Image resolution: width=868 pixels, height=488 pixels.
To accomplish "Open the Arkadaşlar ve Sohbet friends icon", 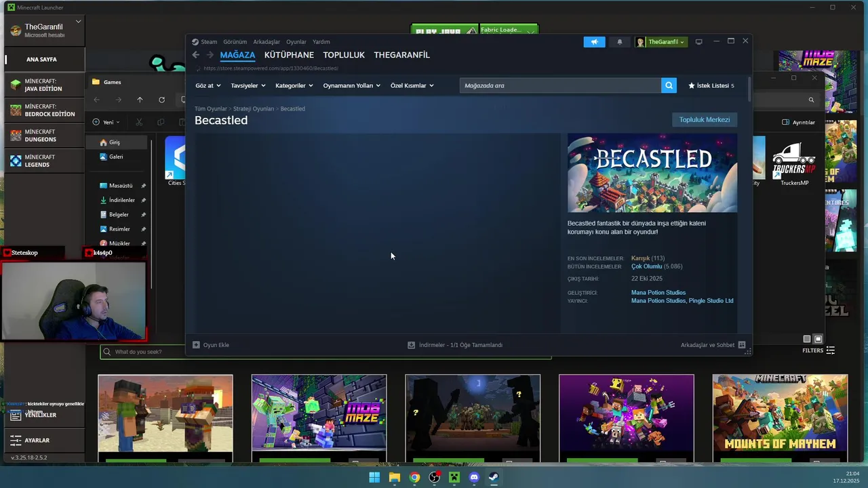I will tap(742, 345).
